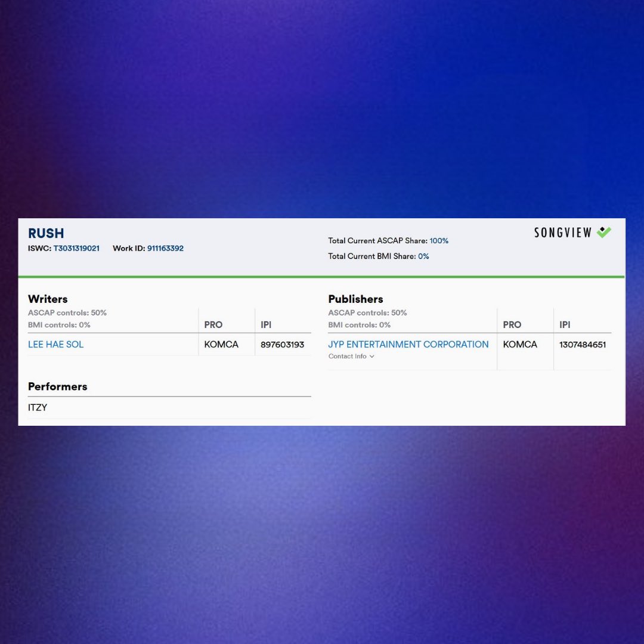Click the IPI column header in Writers
This screenshot has width=644, height=644.
point(266,325)
